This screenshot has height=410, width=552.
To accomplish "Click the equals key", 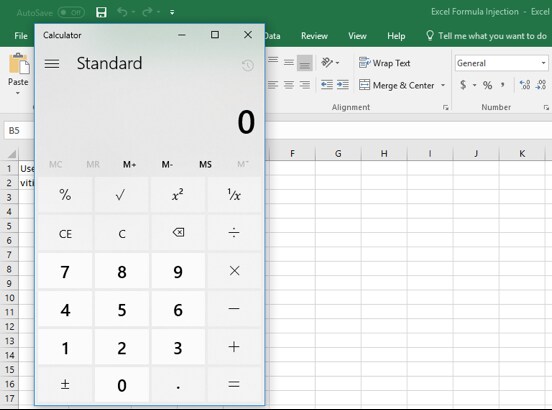I will [x=234, y=384].
